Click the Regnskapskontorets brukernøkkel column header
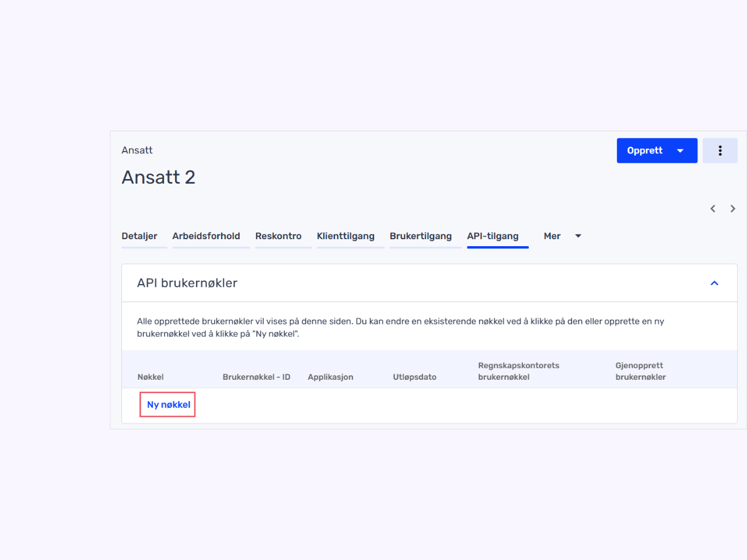This screenshot has height=560, width=747. point(519,371)
